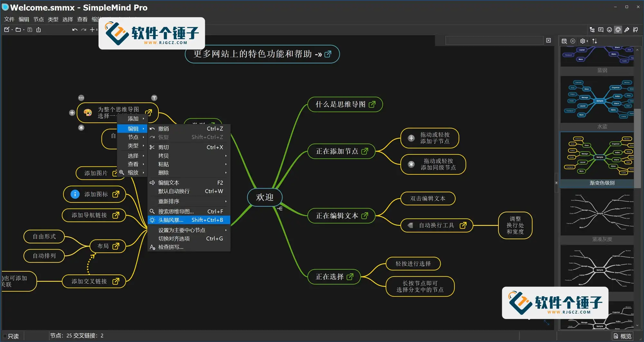Expand the 选择 context submenu

point(132,156)
